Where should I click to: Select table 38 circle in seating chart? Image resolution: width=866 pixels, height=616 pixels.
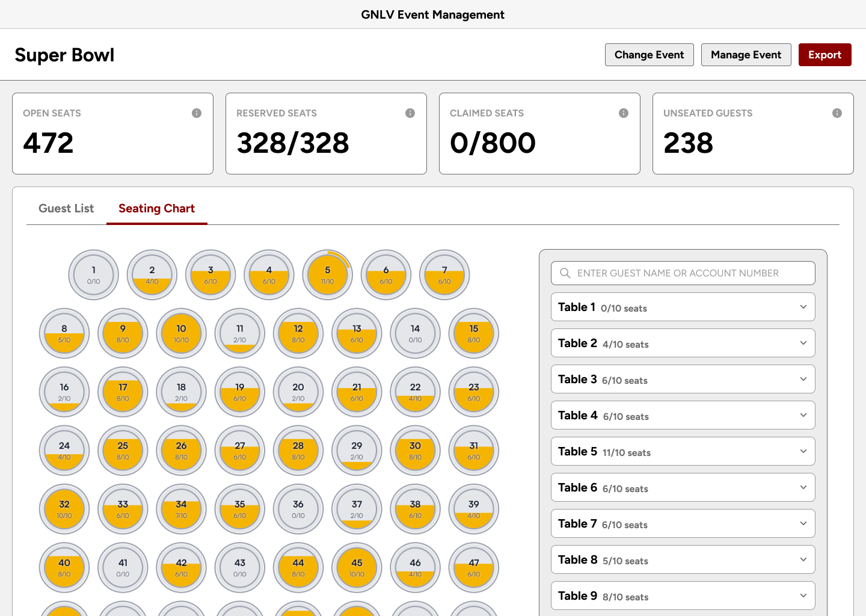point(416,509)
